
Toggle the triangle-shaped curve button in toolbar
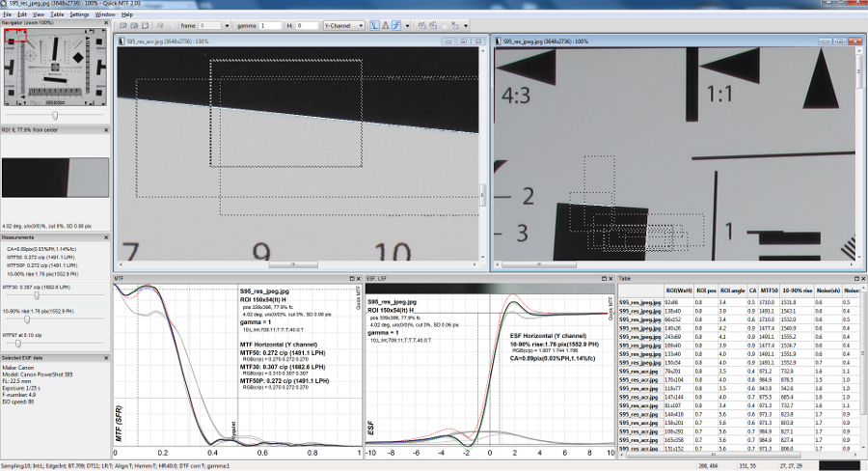[385, 26]
